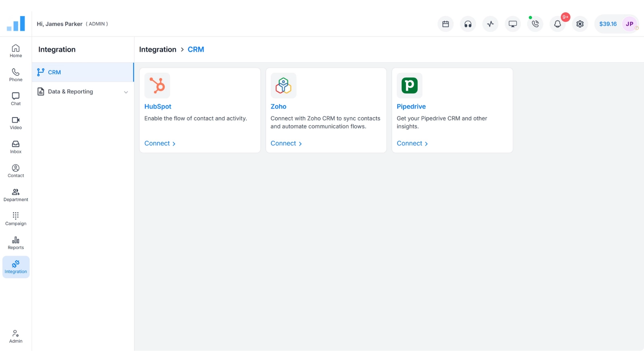The image size is (644, 362).
Task: Click 'Hi, James Parker' greeting text
Action: point(60,24)
